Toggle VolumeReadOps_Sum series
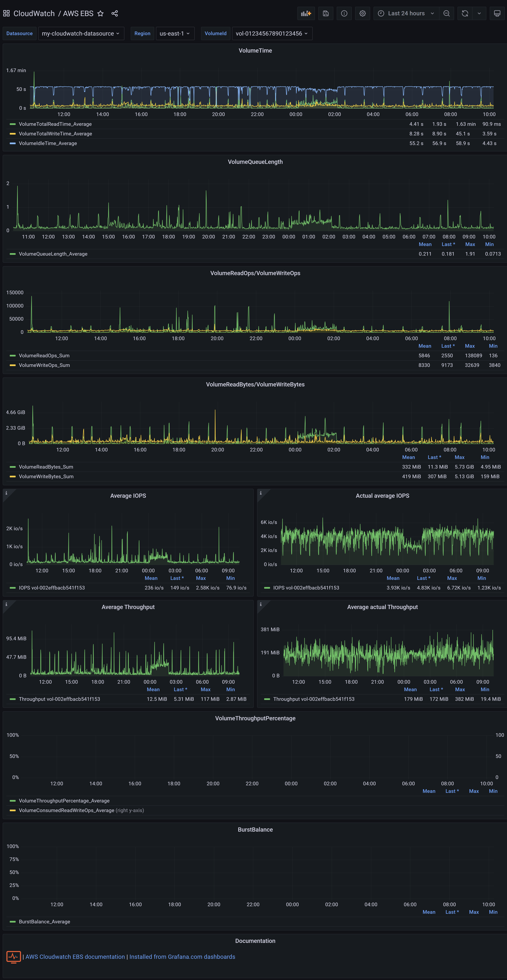This screenshot has height=980, width=507. (x=44, y=356)
